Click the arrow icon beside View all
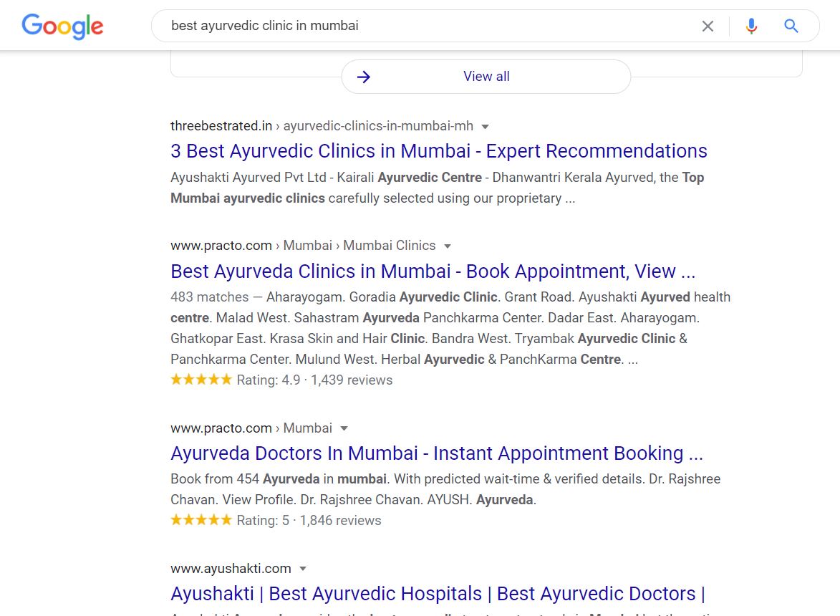Image resolution: width=840 pixels, height=616 pixels. click(x=364, y=77)
